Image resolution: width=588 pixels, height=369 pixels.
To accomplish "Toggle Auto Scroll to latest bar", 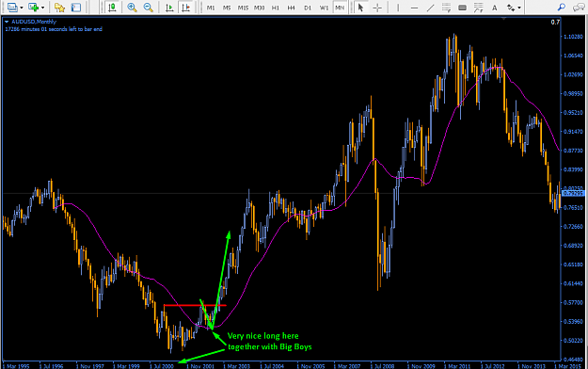I will (x=169, y=8).
